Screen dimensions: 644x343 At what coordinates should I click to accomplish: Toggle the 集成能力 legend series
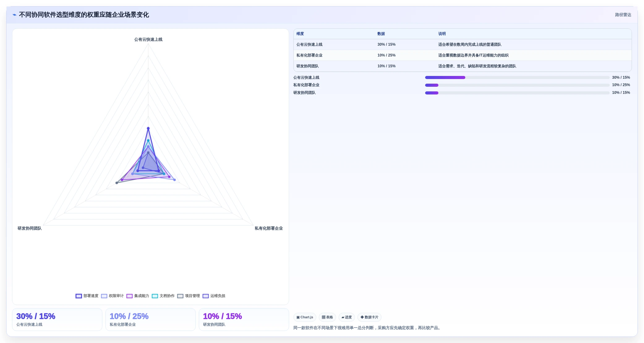coord(138,296)
